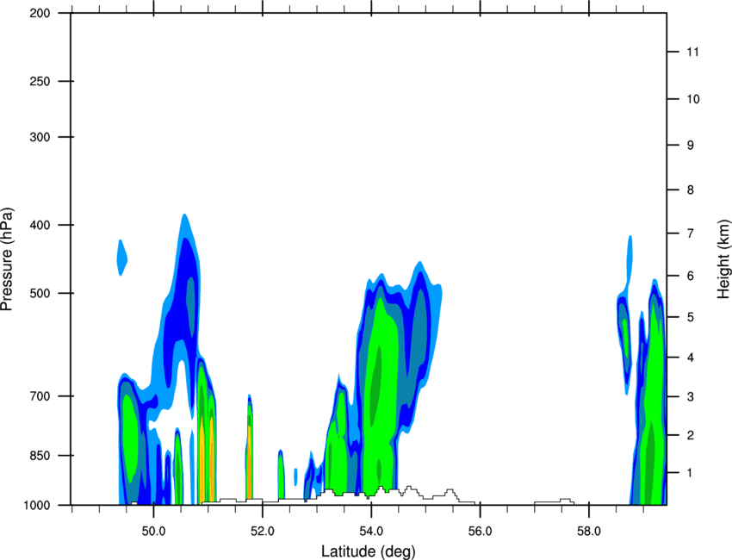Click the 300 hPa pressure label

pyautogui.click(x=40, y=137)
